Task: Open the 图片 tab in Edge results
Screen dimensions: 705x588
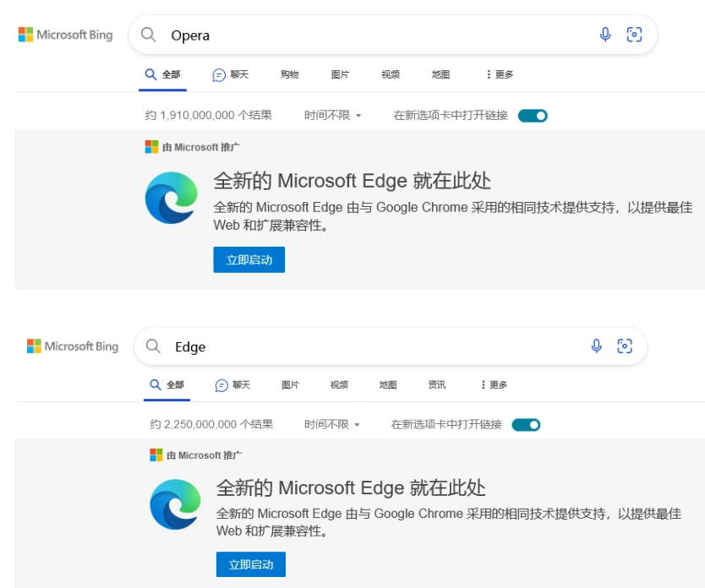Action: coord(290,385)
